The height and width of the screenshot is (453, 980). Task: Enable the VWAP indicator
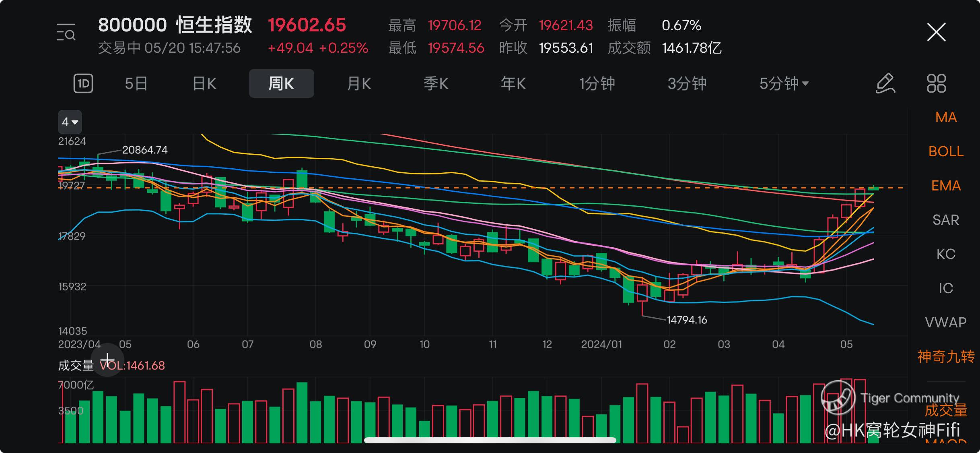click(x=945, y=323)
